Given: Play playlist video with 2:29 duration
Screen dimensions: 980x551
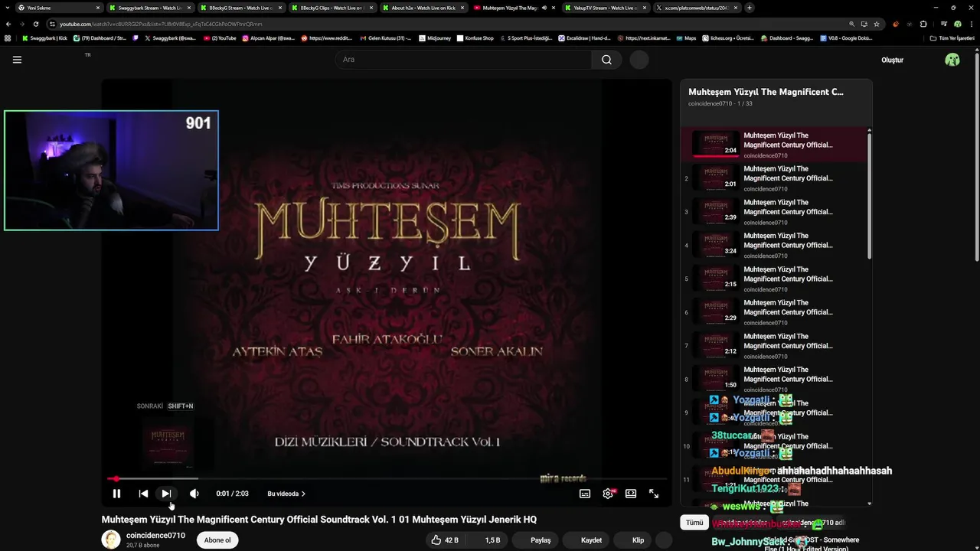Looking at the screenshot, I should pyautogui.click(x=775, y=312).
